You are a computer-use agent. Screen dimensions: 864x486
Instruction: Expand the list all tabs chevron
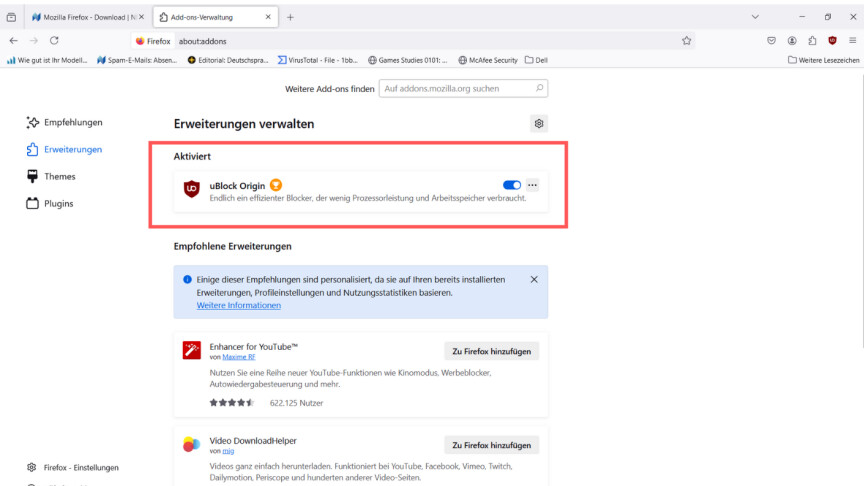(755, 17)
